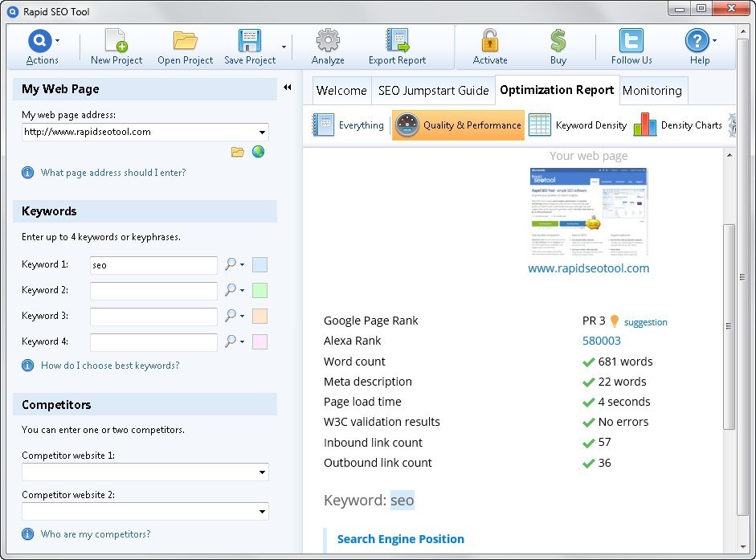The image size is (756, 560).
Task: Switch to the Monitoring tab
Action: tap(652, 91)
